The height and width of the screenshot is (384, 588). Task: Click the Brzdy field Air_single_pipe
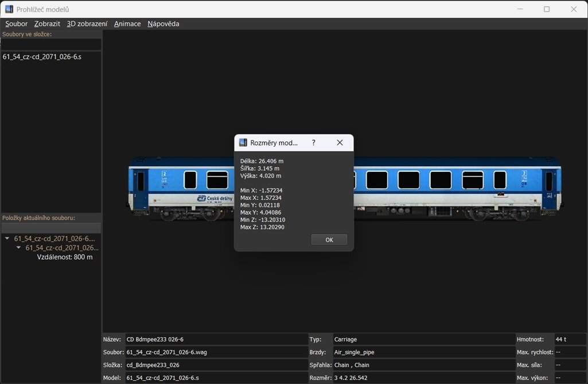[424, 352]
